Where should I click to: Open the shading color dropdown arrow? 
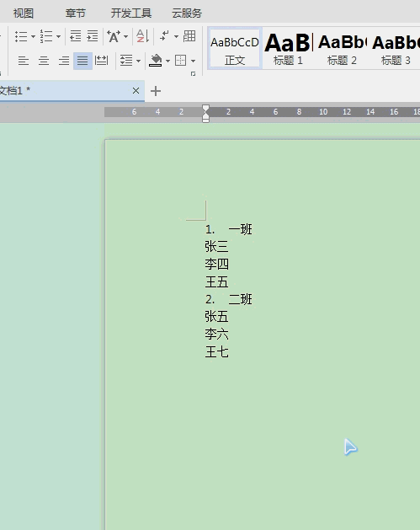(167, 62)
